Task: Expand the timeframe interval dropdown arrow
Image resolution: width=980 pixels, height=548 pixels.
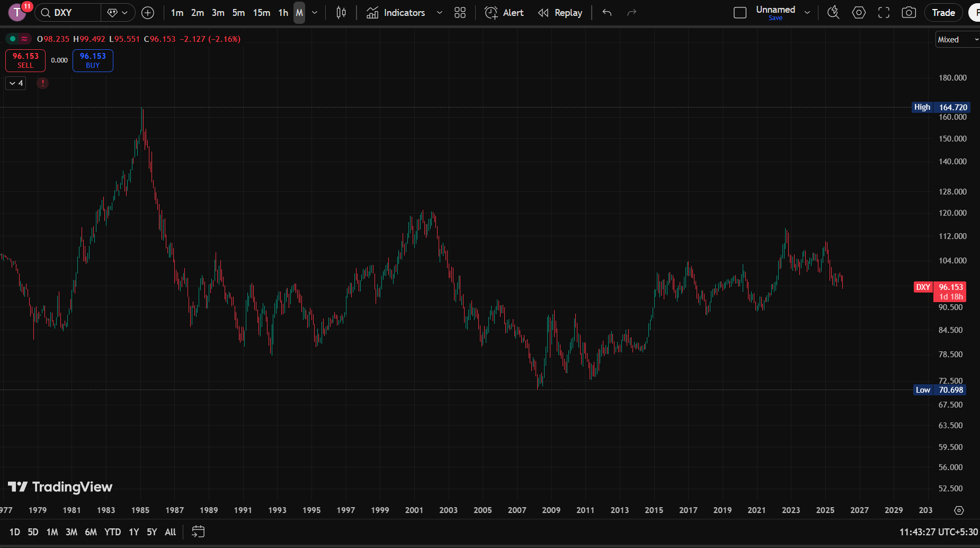Action: click(315, 13)
